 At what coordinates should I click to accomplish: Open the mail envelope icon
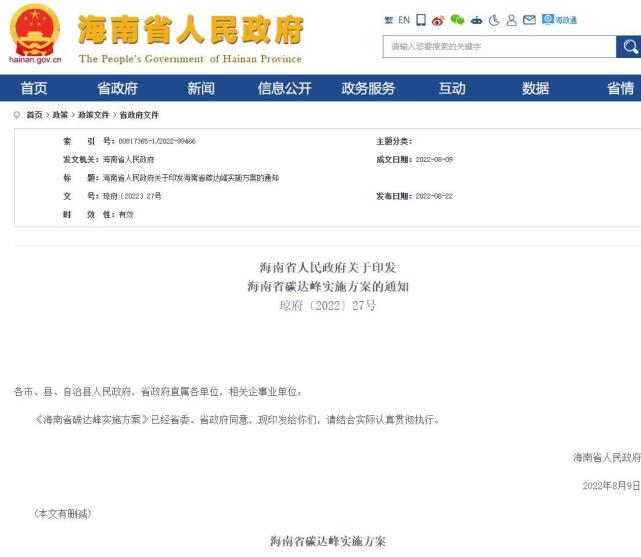pos(529,20)
